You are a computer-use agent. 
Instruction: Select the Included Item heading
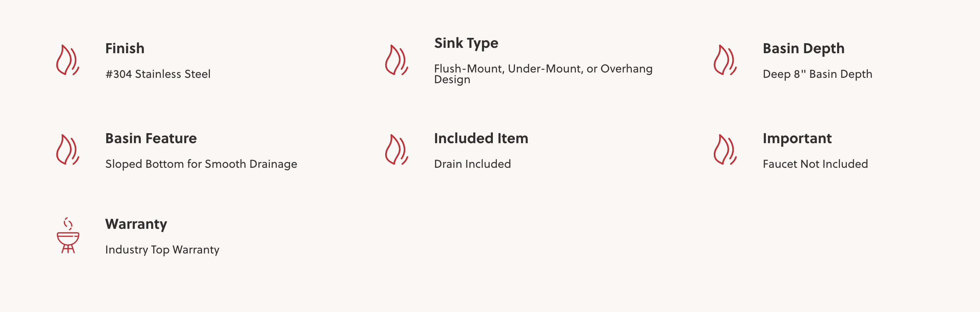point(481,138)
